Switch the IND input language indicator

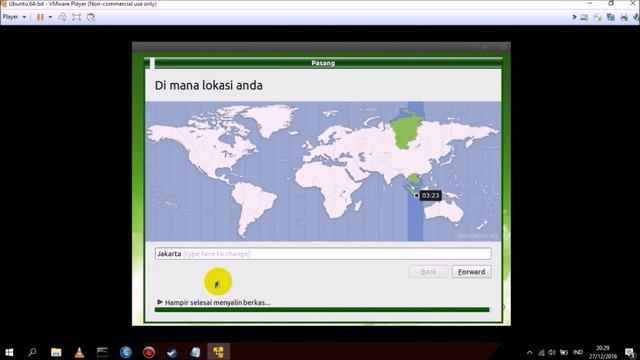pyautogui.click(x=578, y=352)
